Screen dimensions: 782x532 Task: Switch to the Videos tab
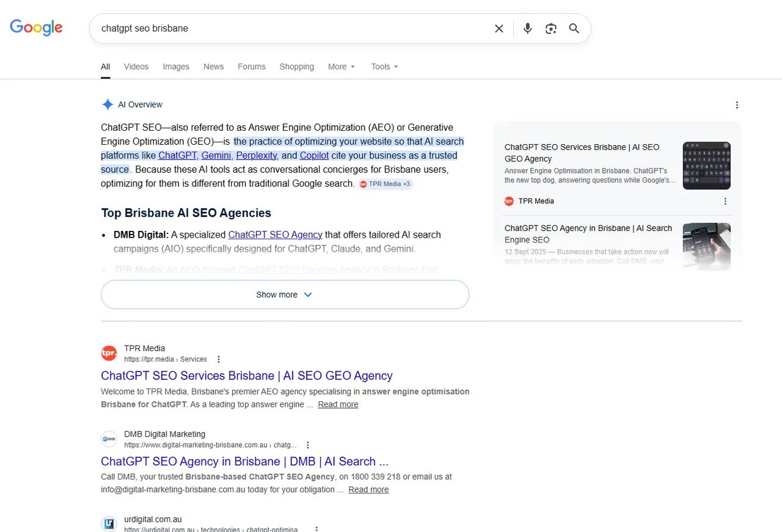(136, 67)
